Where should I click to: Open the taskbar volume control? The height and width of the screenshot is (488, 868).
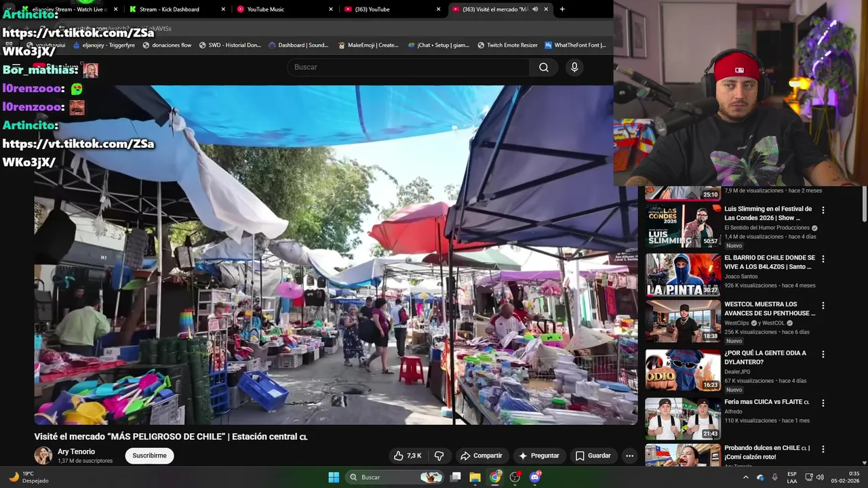(820, 477)
